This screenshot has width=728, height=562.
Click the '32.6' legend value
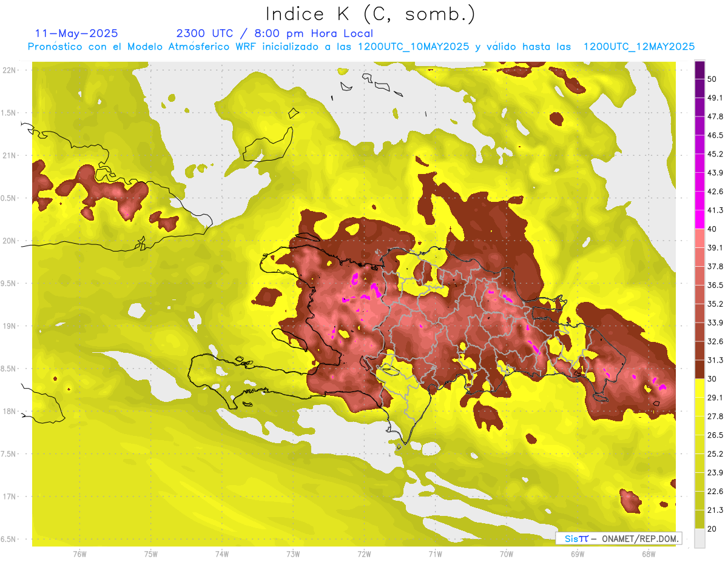[x=715, y=341]
